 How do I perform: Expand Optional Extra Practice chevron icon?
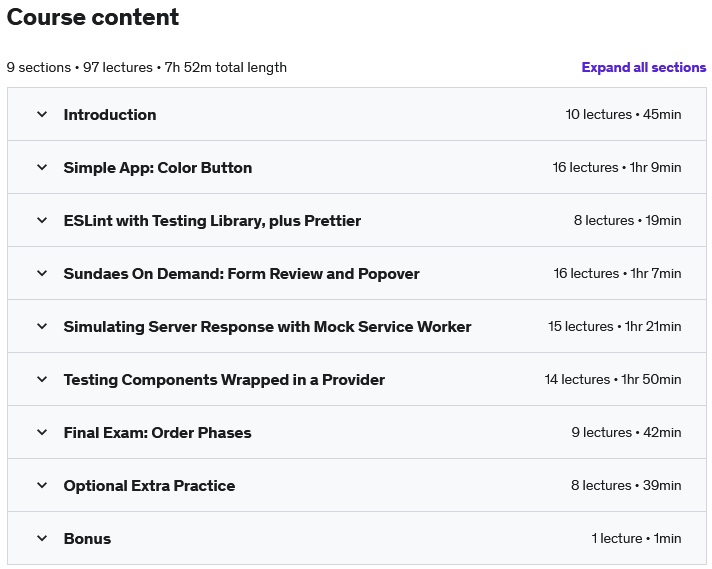(42, 486)
